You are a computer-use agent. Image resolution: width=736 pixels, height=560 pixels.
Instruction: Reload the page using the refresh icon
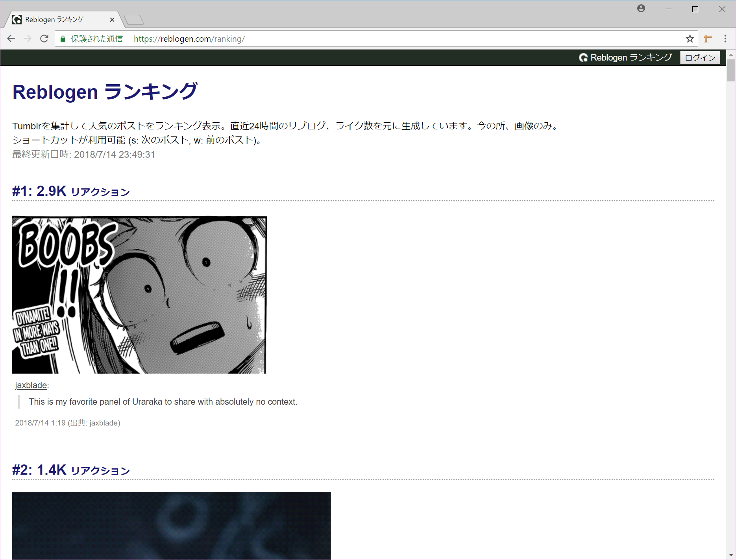(44, 39)
